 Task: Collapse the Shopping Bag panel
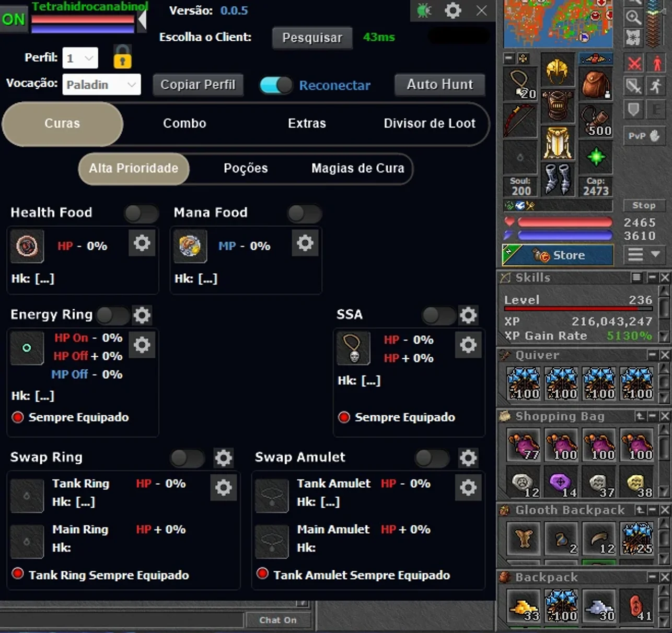(652, 416)
